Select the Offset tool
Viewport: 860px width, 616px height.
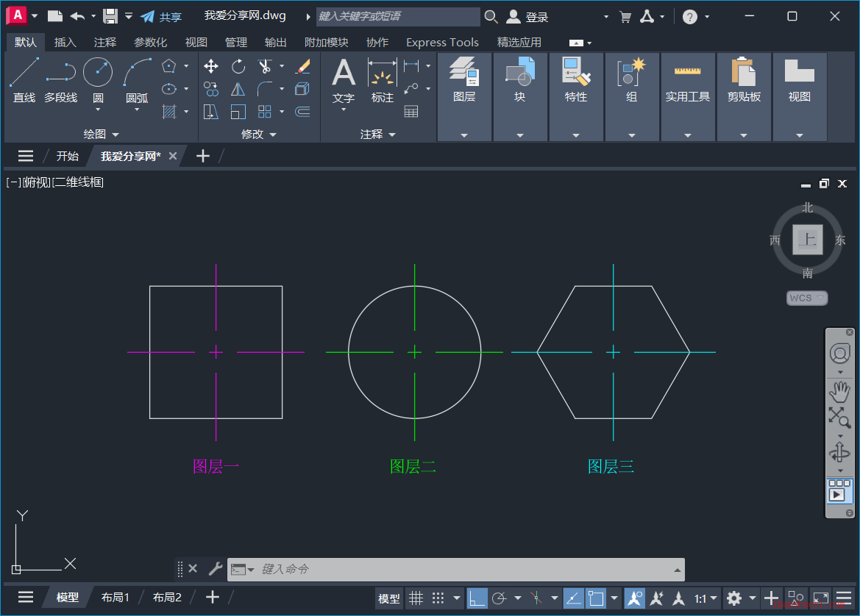point(303,112)
